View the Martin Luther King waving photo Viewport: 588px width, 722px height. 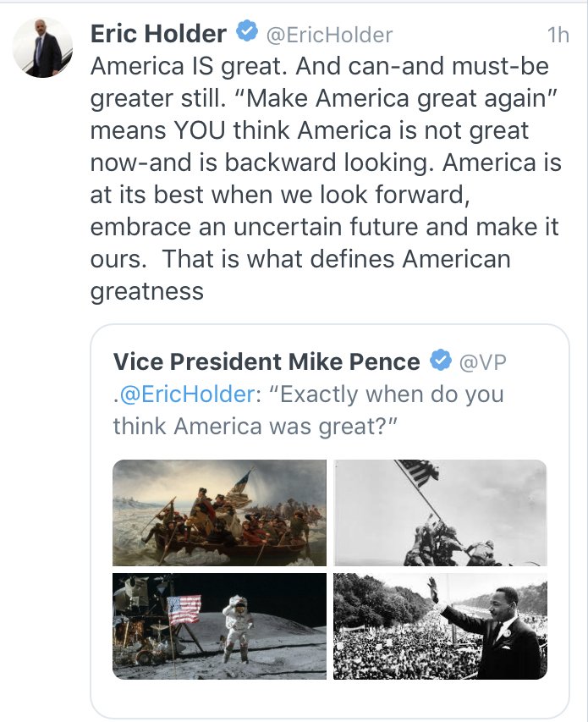pyautogui.click(x=440, y=626)
